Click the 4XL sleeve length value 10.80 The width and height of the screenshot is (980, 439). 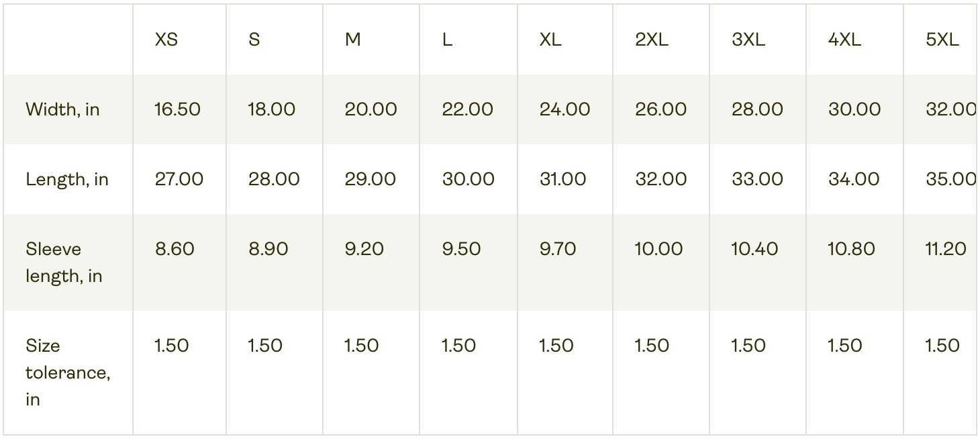click(x=851, y=249)
